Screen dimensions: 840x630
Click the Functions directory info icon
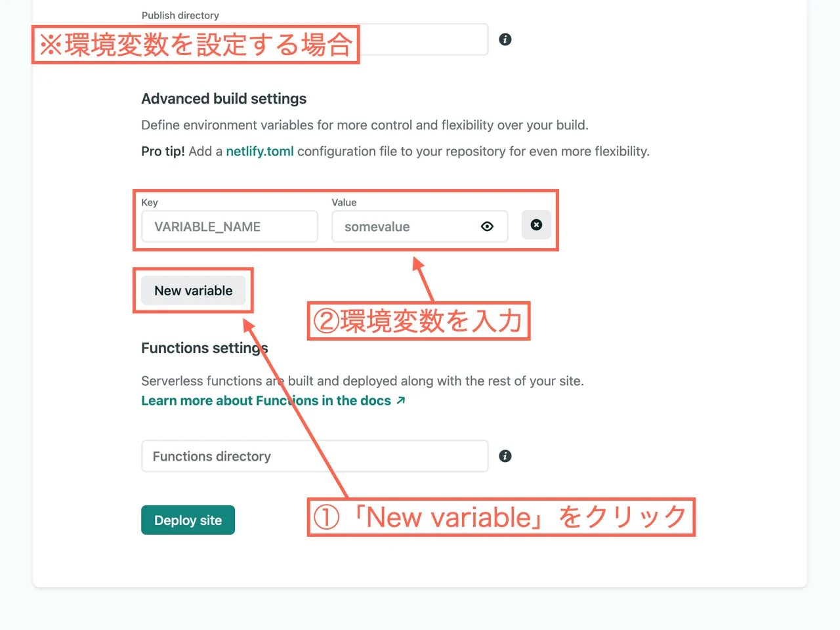[x=505, y=455]
